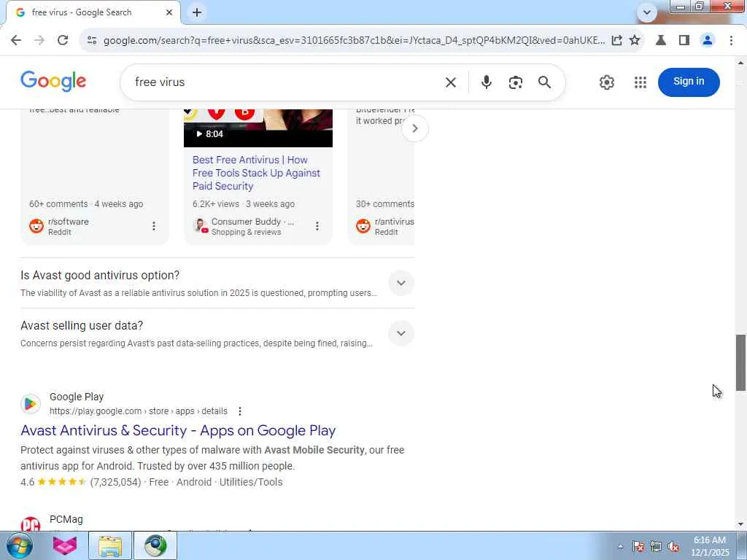
Task: Open a new browser tab
Action: 197,12
